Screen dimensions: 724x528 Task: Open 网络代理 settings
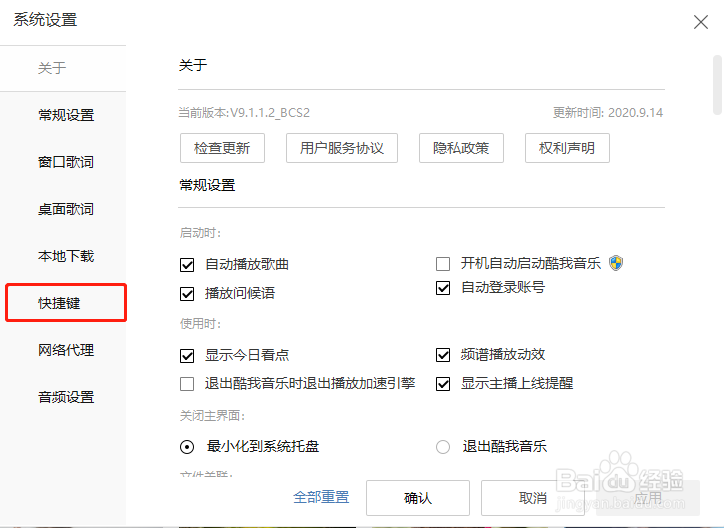point(66,350)
